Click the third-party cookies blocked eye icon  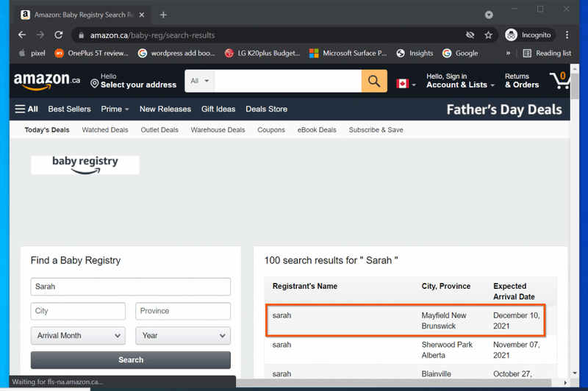tap(470, 35)
